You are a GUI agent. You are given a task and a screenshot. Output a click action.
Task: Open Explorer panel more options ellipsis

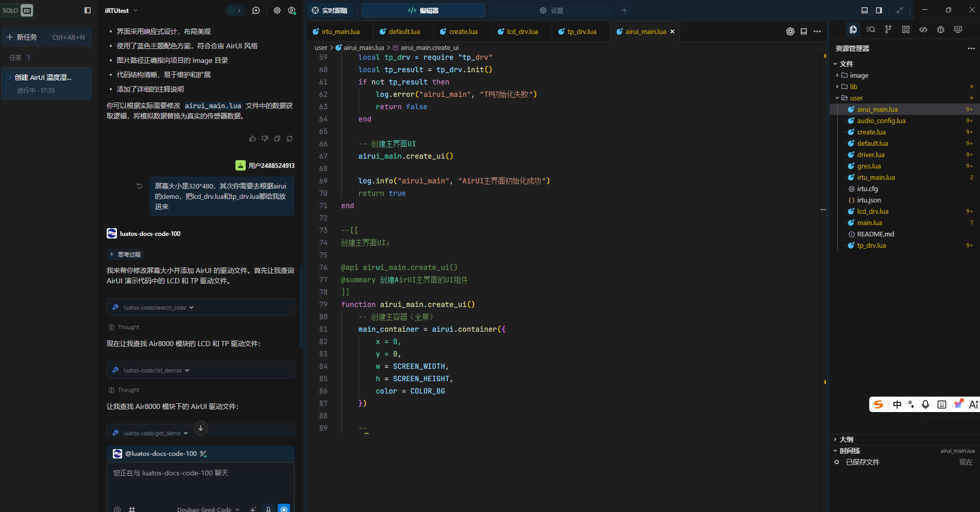(x=971, y=48)
